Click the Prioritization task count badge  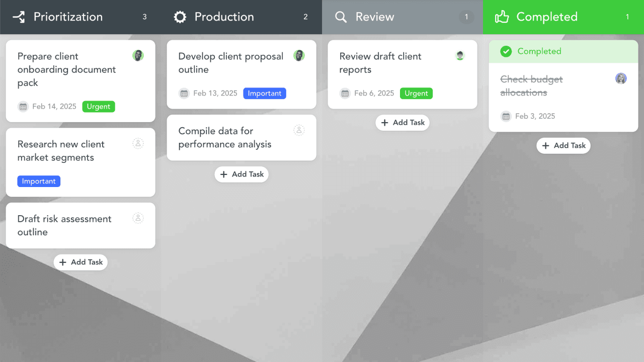pyautogui.click(x=144, y=17)
